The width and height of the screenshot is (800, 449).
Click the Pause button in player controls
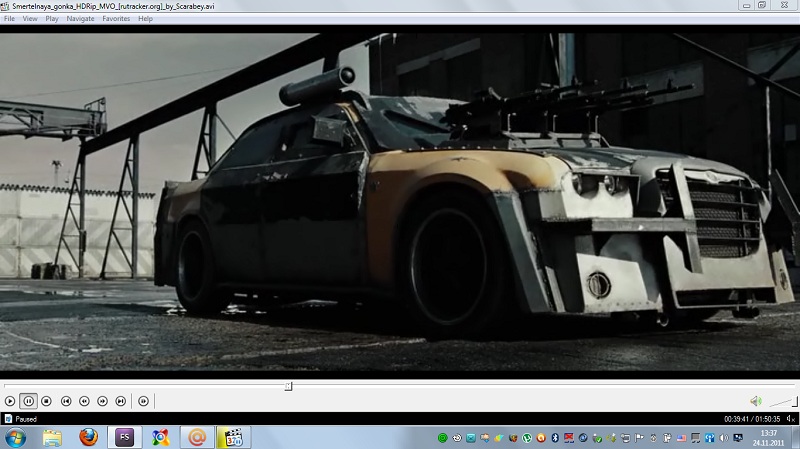pyautogui.click(x=29, y=402)
